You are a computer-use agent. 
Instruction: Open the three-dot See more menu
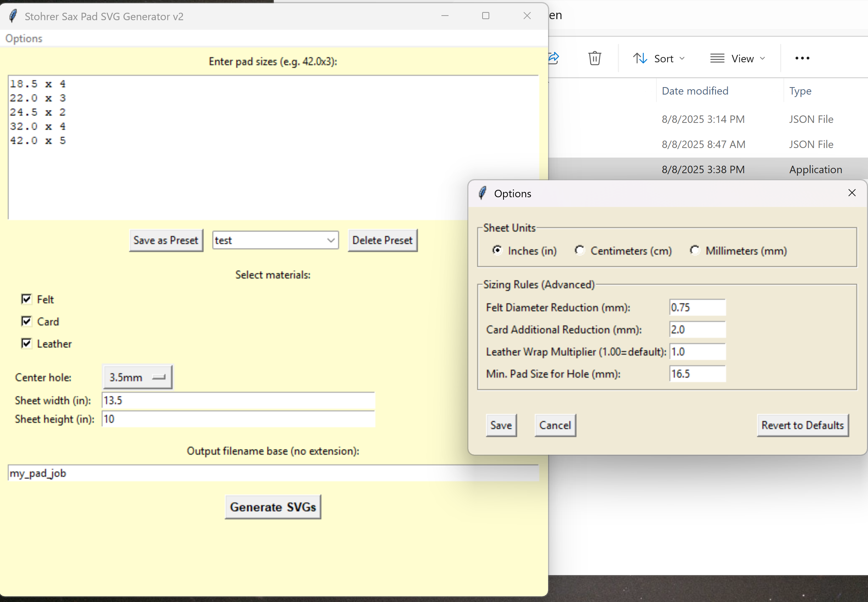(802, 58)
